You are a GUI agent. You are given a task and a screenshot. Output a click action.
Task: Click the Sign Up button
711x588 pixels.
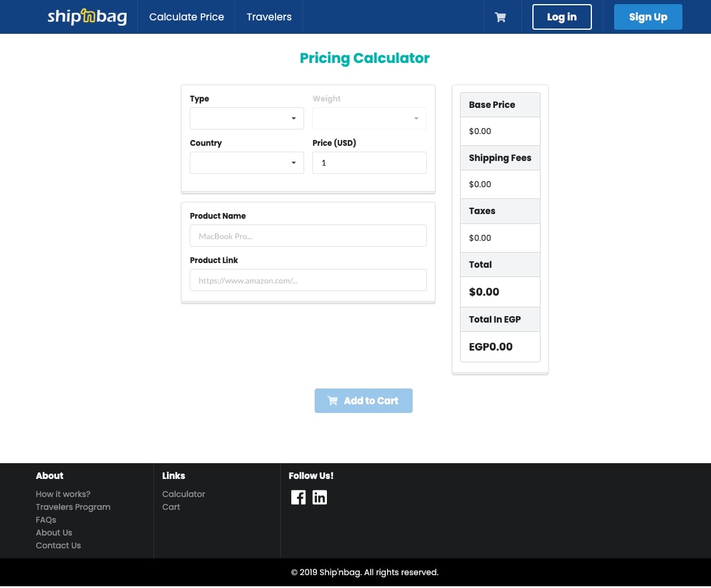coord(647,17)
